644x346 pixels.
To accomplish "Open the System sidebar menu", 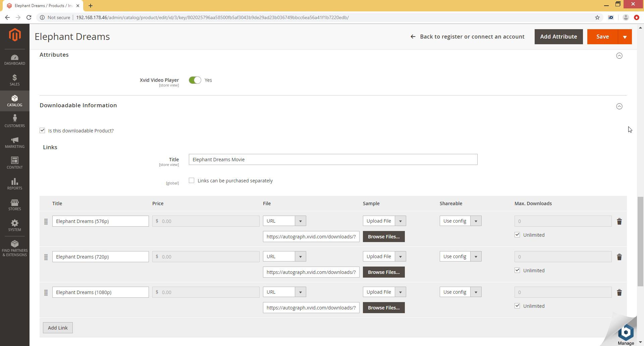I will [15, 226].
